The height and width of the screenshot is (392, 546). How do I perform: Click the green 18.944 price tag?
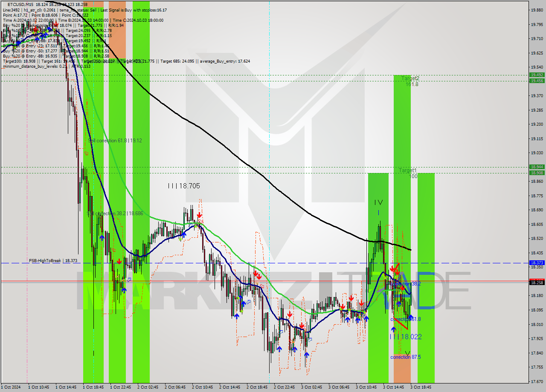(537, 167)
